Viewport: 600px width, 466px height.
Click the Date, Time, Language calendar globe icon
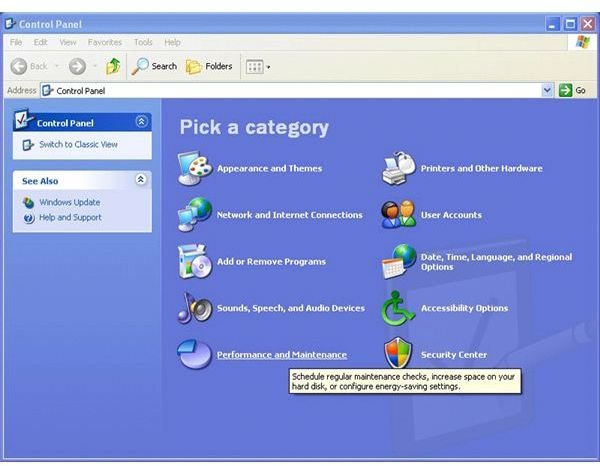pyautogui.click(x=399, y=261)
